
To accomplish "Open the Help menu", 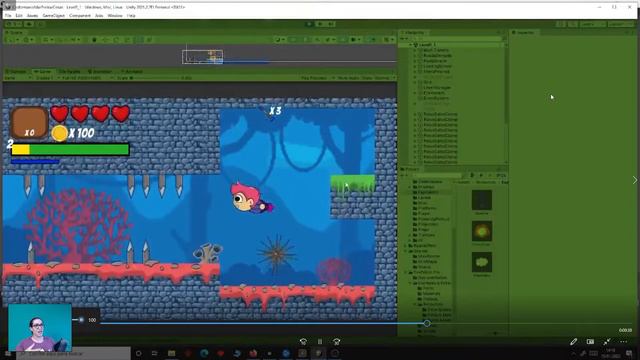I will 131,16.
